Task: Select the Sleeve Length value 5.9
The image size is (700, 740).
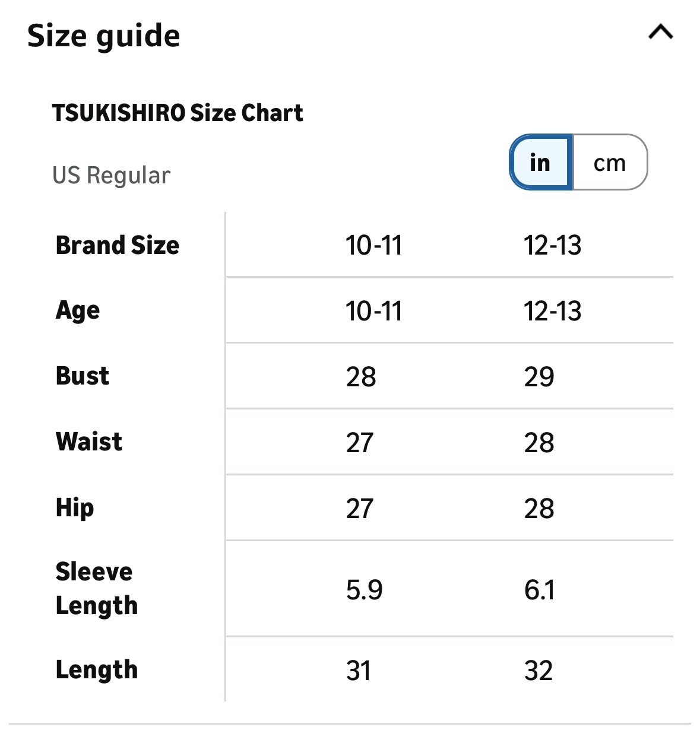Action: pyautogui.click(x=364, y=590)
